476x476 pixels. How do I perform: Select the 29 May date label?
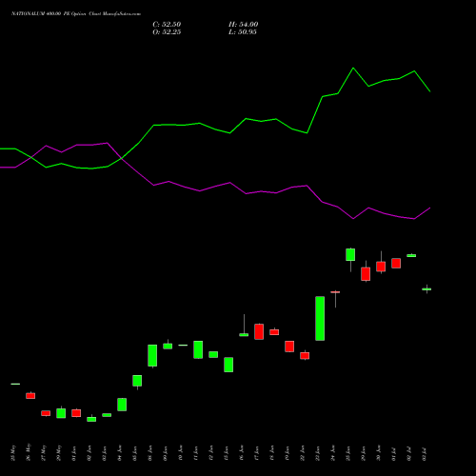coord(59,453)
